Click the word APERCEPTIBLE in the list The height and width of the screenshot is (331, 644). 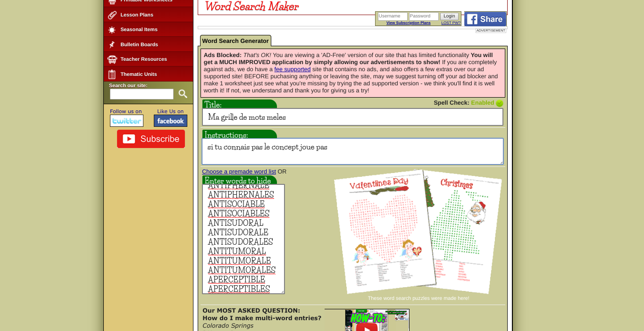tap(236, 280)
